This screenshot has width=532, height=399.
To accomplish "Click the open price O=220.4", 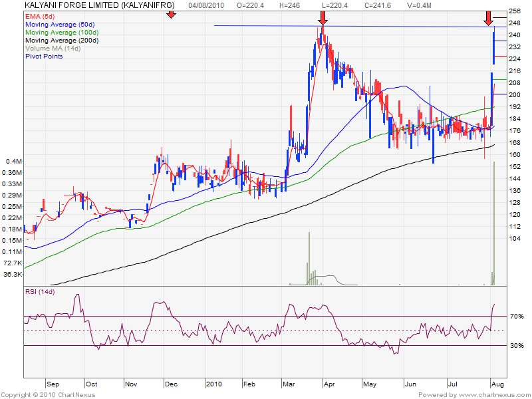I will (x=251, y=5).
